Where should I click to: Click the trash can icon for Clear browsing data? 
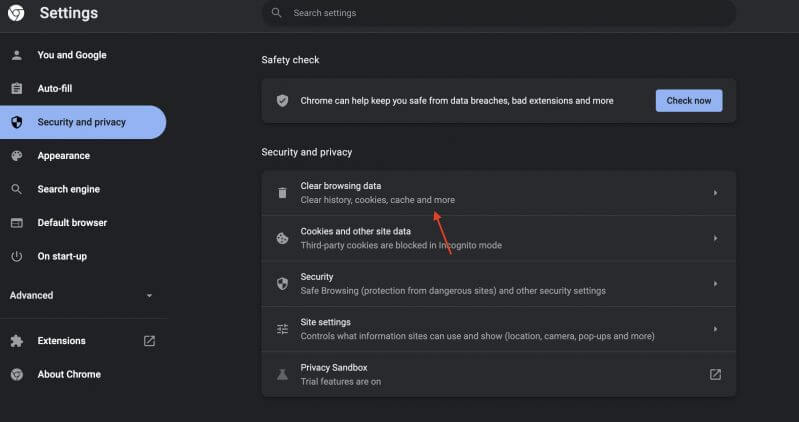[282, 193]
